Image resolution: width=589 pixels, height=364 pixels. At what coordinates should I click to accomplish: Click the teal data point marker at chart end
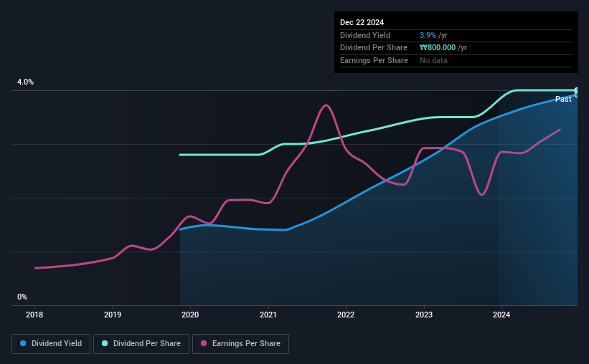click(x=577, y=90)
